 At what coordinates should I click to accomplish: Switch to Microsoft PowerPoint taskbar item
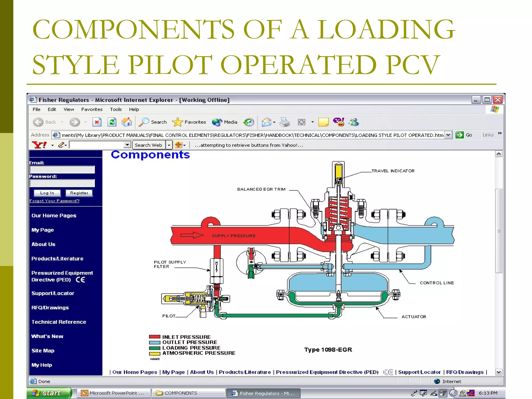point(114,393)
